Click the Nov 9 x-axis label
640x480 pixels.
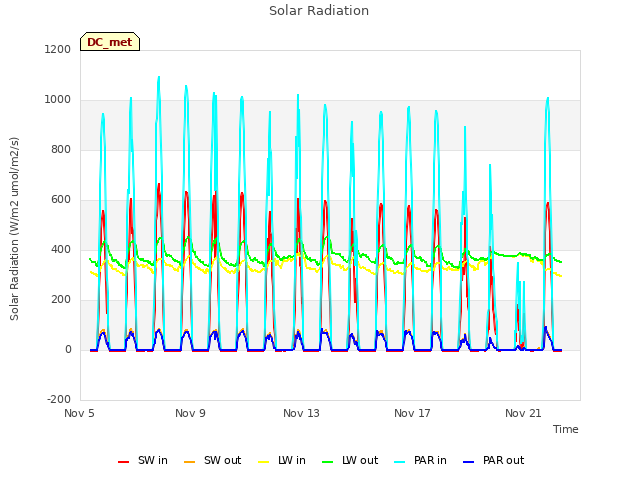190,413
